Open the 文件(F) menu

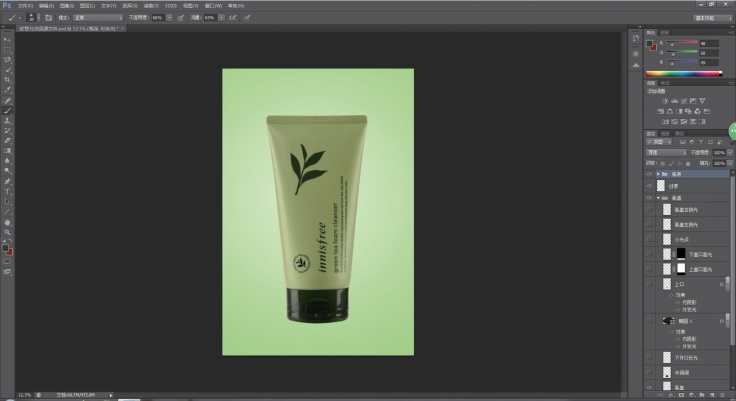pyautogui.click(x=25, y=6)
